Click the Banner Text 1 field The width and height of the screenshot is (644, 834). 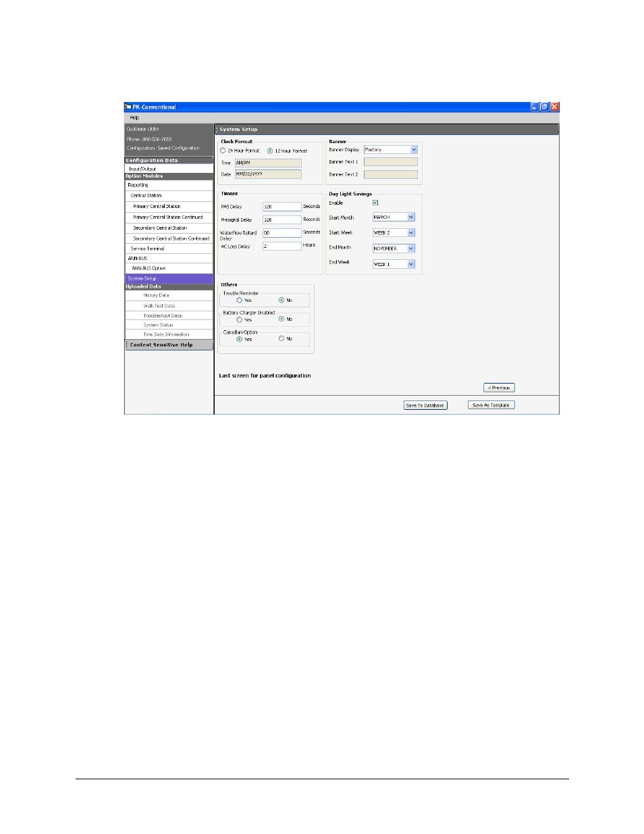(x=391, y=162)
